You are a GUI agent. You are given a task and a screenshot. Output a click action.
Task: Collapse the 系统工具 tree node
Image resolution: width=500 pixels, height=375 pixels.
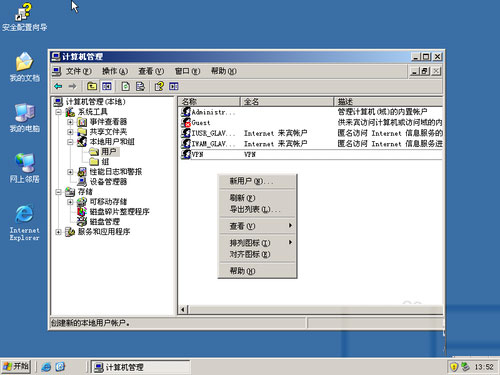click(x=58, y=112)
